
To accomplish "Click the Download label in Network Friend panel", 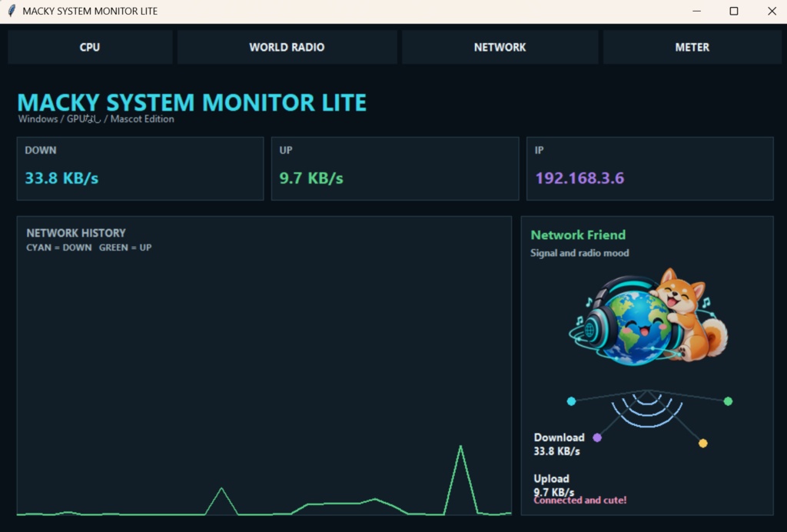I will [x=560, y=437].
